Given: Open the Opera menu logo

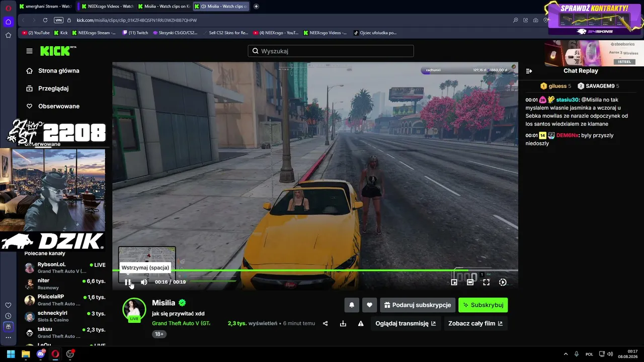Looking at the screenshot, I should coord(8,8).
